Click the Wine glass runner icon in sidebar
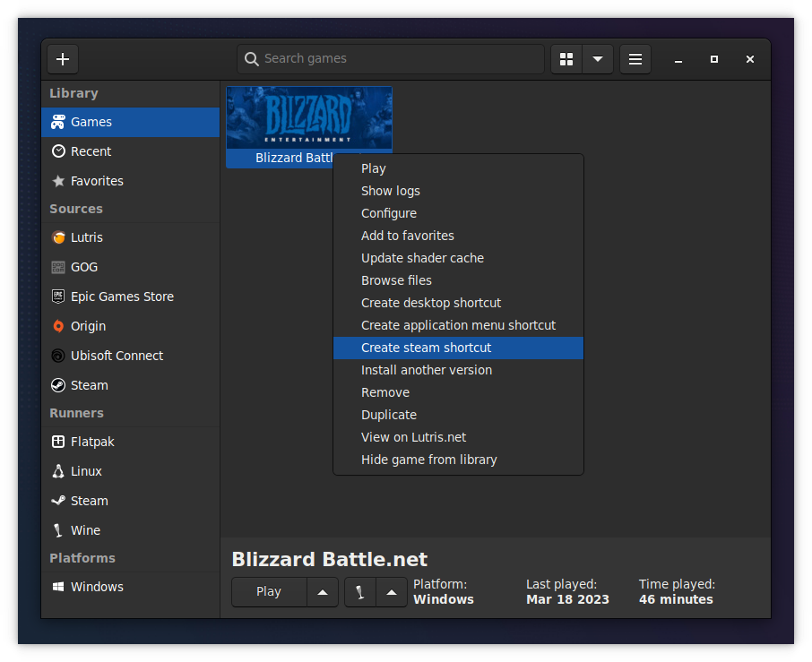 [58, 530]
